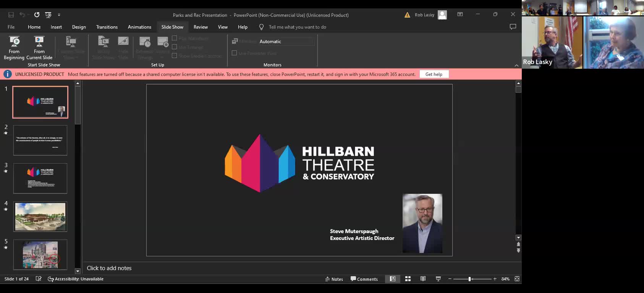Toggle Play Narrations checkbox

click(x=175, y=38)
